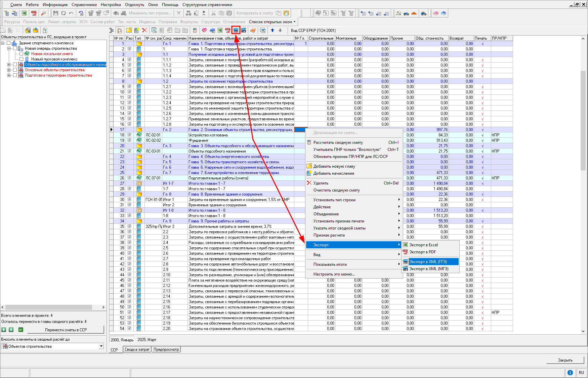Click the green № numbering icon
Screen dimensions: 588x378
(x=21, y=330)
